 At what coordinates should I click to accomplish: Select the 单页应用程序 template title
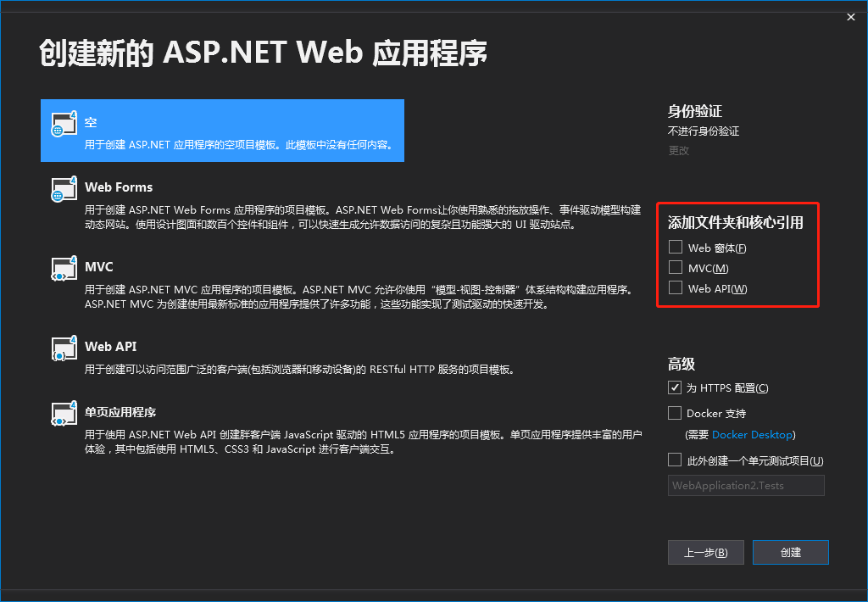click(x=120, y=412)
